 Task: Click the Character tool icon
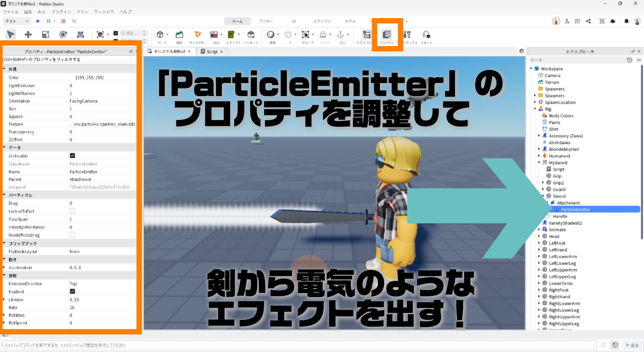click(x=198, y=35)
